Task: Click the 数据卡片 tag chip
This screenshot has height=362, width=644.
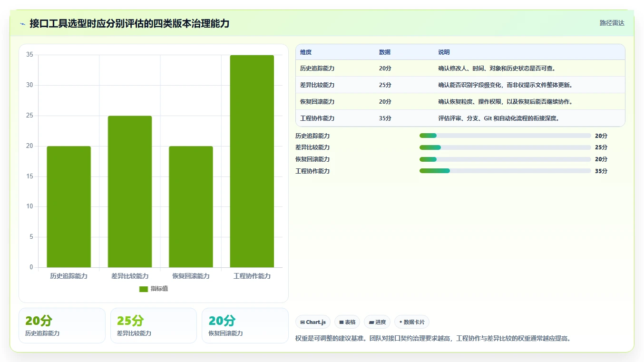Action: 412,322
